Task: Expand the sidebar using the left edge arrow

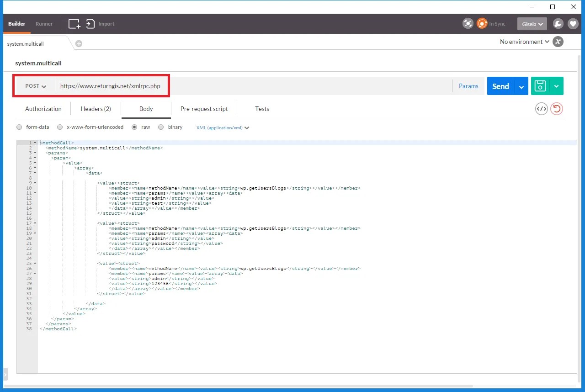Action: click(5, 374)
